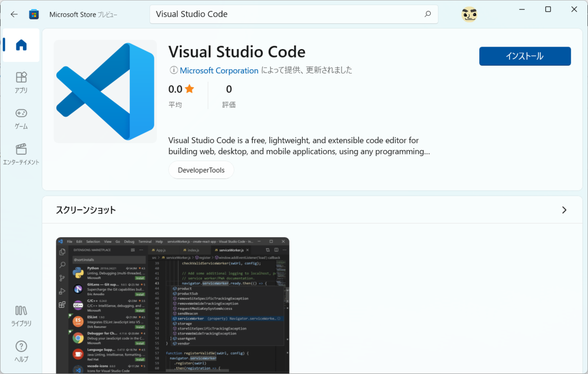Open the Microsoft Corporation publisher link
Image resolution: width=588 pixels, height=374 pixels.
coord(219,71)
